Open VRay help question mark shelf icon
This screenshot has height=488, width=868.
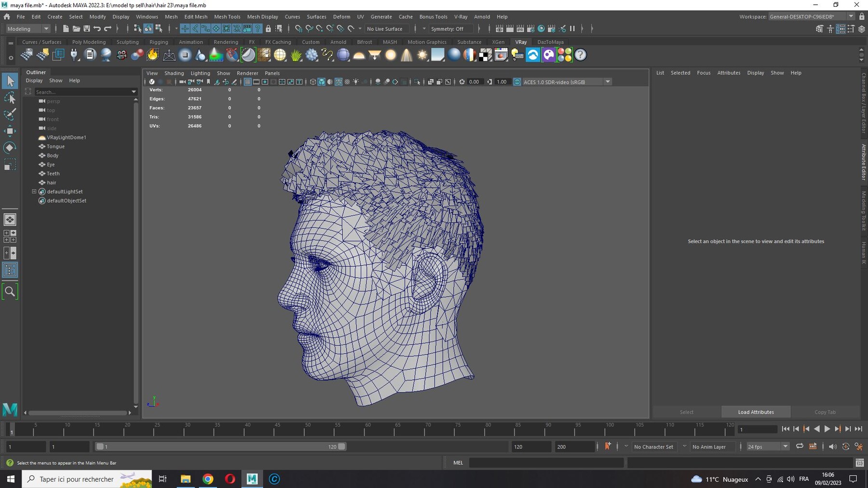pos(581,55)
